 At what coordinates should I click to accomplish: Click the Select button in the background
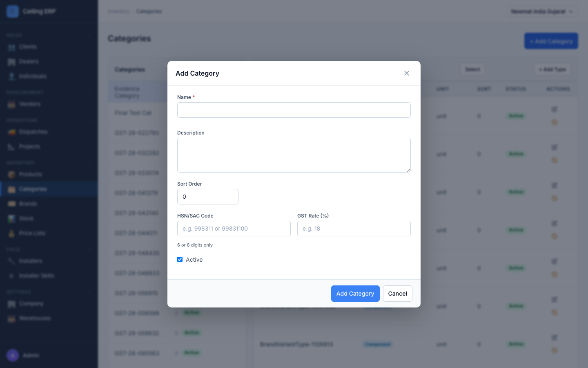click(x=472, y=70)
